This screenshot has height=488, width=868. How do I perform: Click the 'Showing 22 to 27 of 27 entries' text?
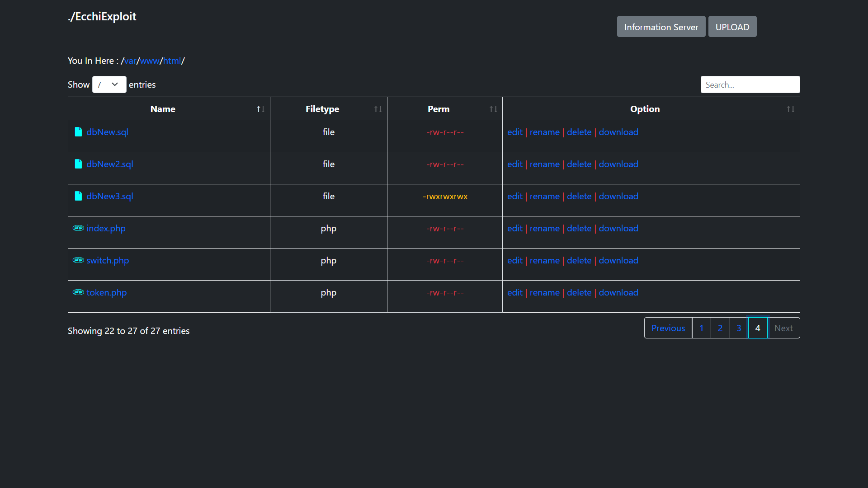point(128,331)
